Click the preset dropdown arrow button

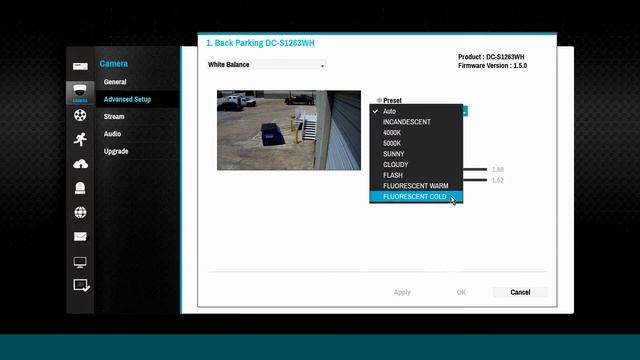[465, 111]
